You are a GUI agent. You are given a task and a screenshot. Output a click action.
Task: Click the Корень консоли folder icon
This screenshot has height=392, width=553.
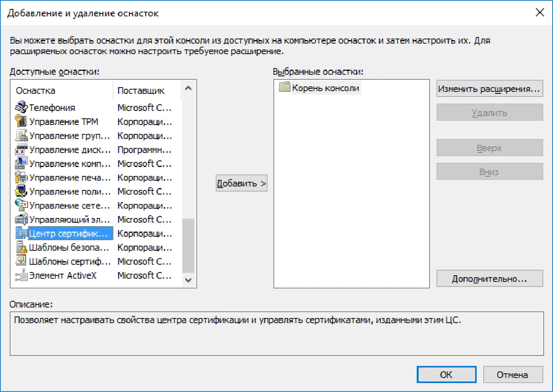(x=285, y=87)
